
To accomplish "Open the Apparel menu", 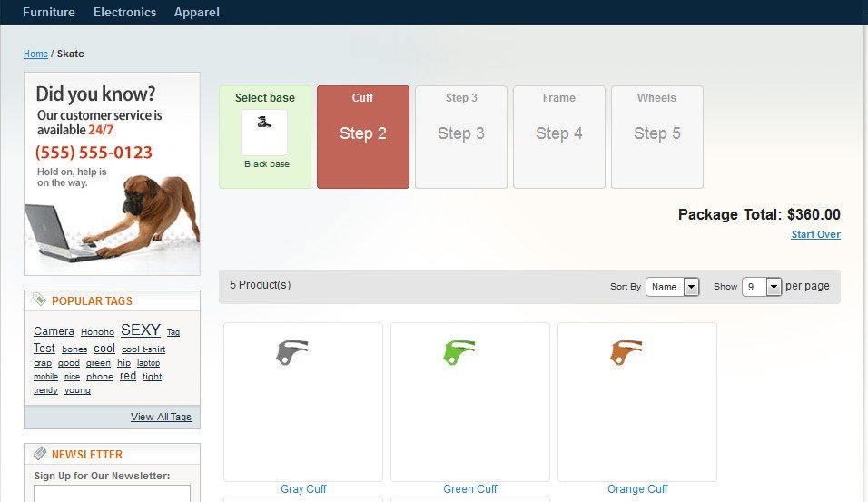I will pos(196,12).
